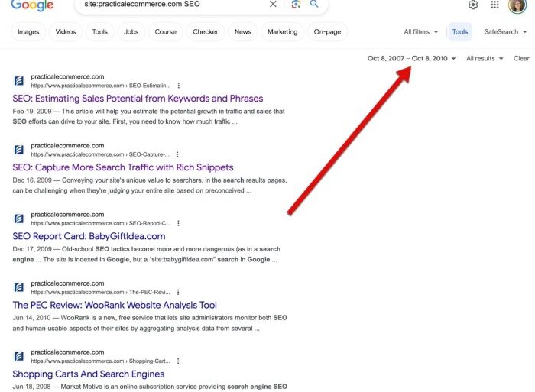The width and height of the screenshot is (535, 392).
Task: Open The PEC Review: WooRank link
Action: coord(115,305)
